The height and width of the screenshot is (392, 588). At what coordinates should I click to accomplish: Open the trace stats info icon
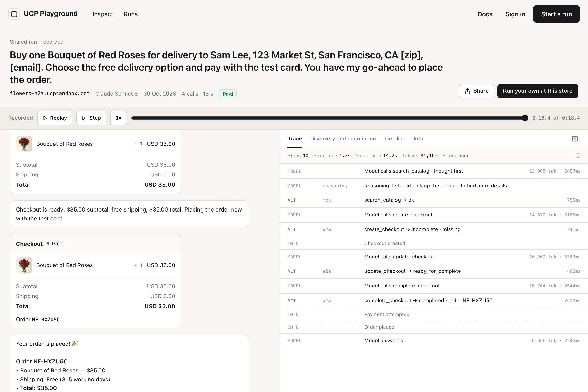pyautogui.click(x=578, y=156)
